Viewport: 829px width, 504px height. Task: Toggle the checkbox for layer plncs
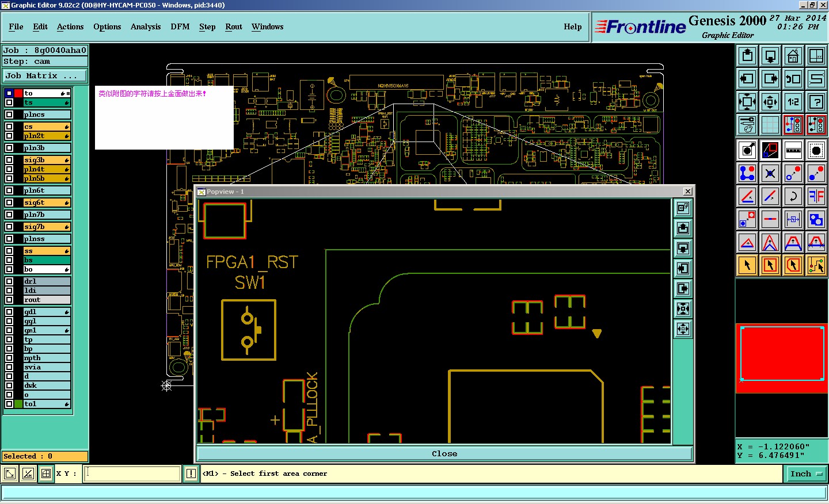pos(9,114)
